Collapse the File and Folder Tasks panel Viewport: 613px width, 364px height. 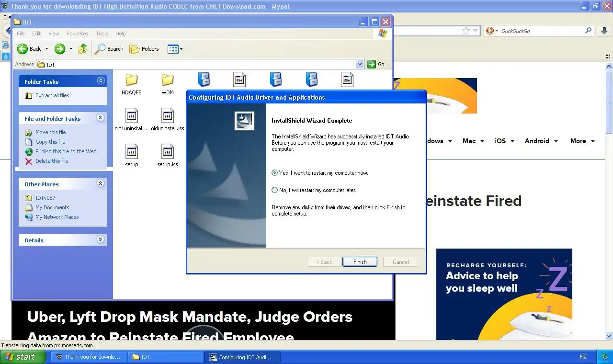click(101, 118)
